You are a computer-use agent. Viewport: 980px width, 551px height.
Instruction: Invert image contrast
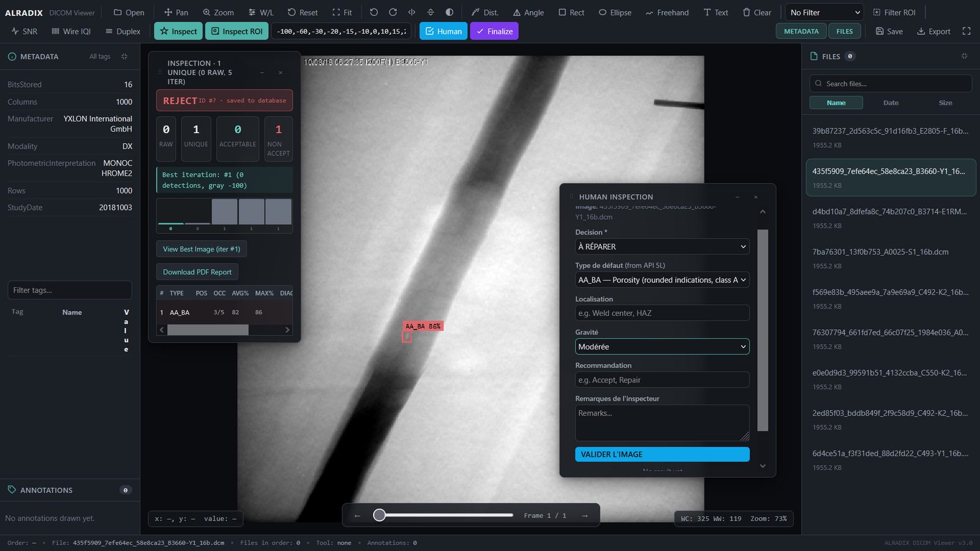(x=450, y=12)
